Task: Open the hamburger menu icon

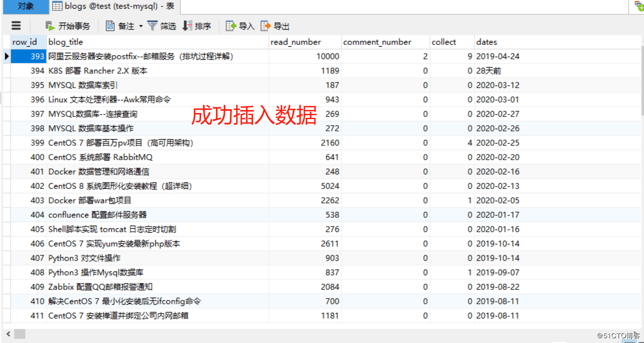Action: click(x=16, y=26)
